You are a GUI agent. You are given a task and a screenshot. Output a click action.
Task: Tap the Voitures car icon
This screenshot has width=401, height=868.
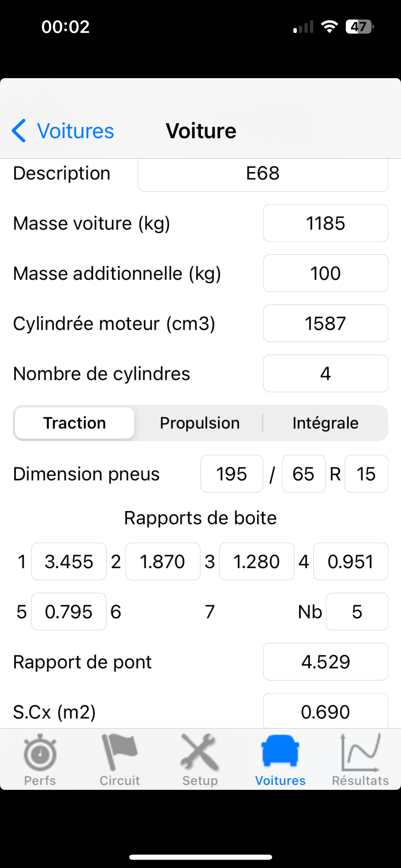[280, 751]
